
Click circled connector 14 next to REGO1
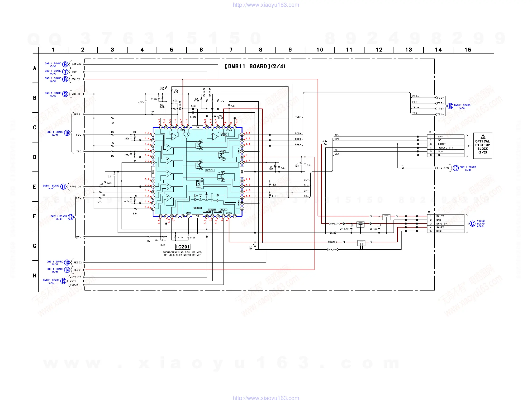click(x=67, y=270)
